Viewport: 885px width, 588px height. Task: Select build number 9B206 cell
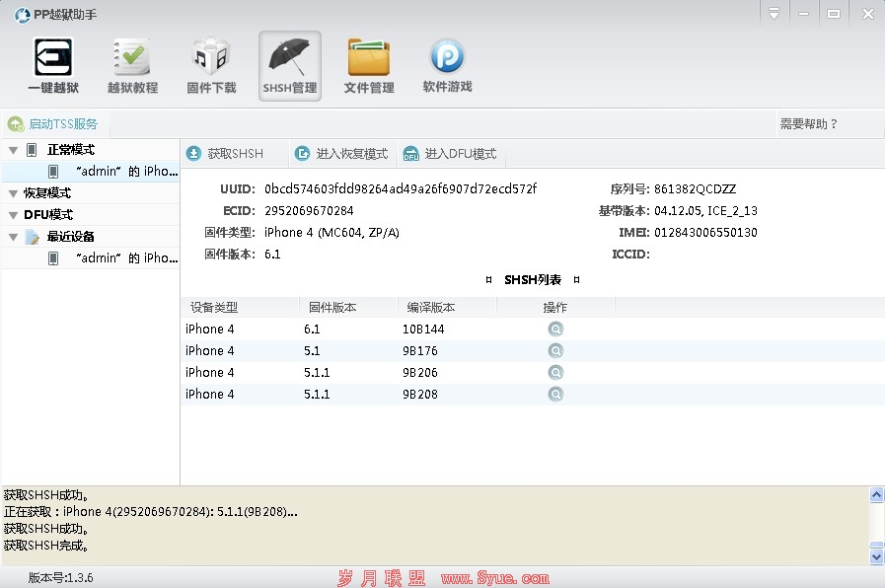420,373
